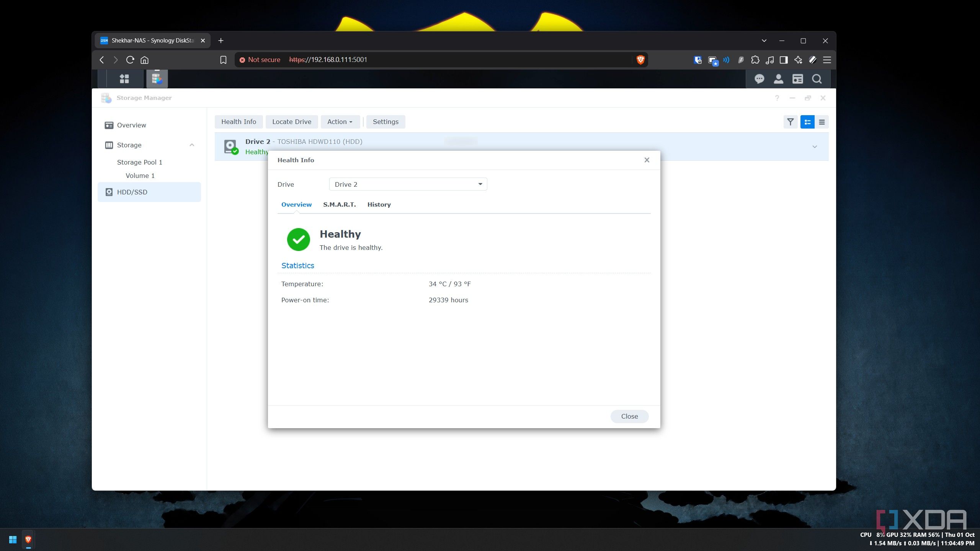Close Health Info dialog with X
Viewport: 980px width, 551px height.
(647, 160)
